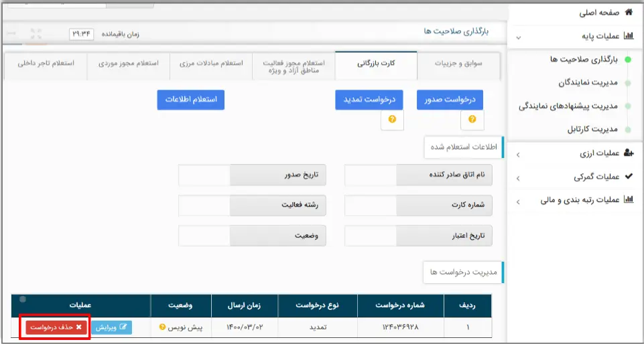Viewport: 644px width, 344px height.
Task: Click the checkmark icon beside عملیات گمرکی
Action: [x=629, y=176]
